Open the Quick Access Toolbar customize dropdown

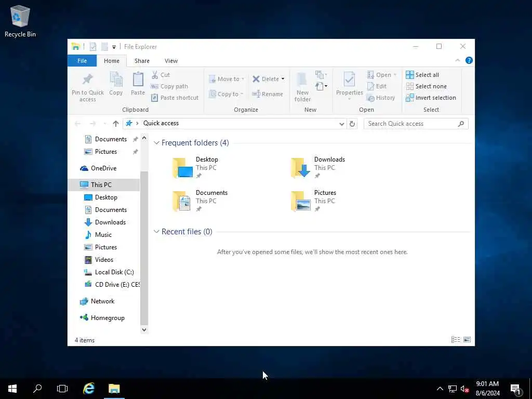[x=114, y=47]
